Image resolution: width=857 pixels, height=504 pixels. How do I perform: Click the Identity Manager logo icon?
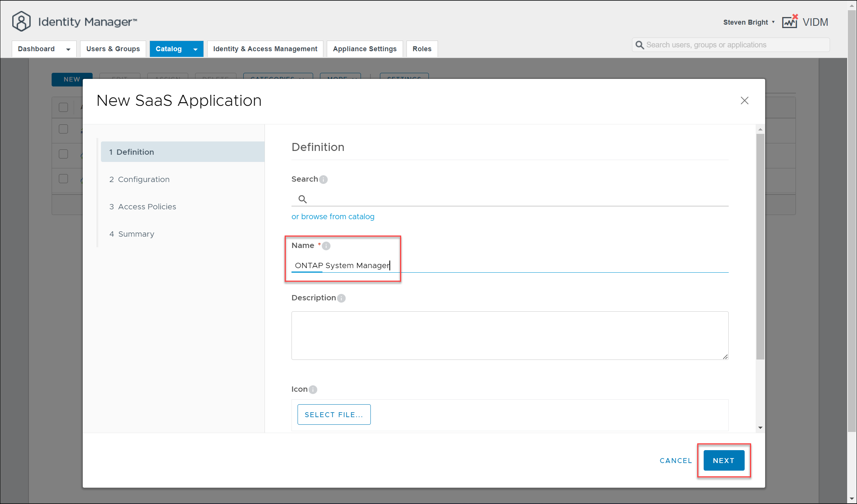[21, 22]
